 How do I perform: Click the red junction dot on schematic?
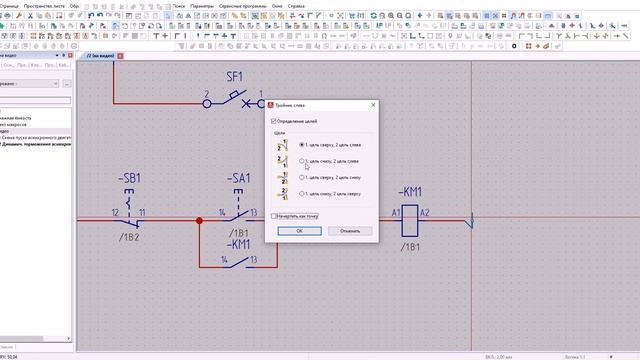199,220
